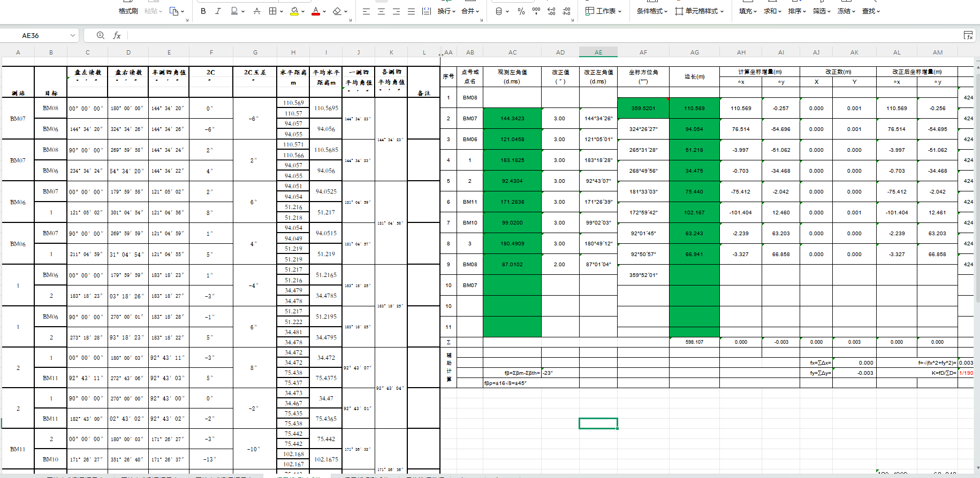Screen dimensions: 980x478
Task: Justify text alignment icon
Action: point(411,11)
